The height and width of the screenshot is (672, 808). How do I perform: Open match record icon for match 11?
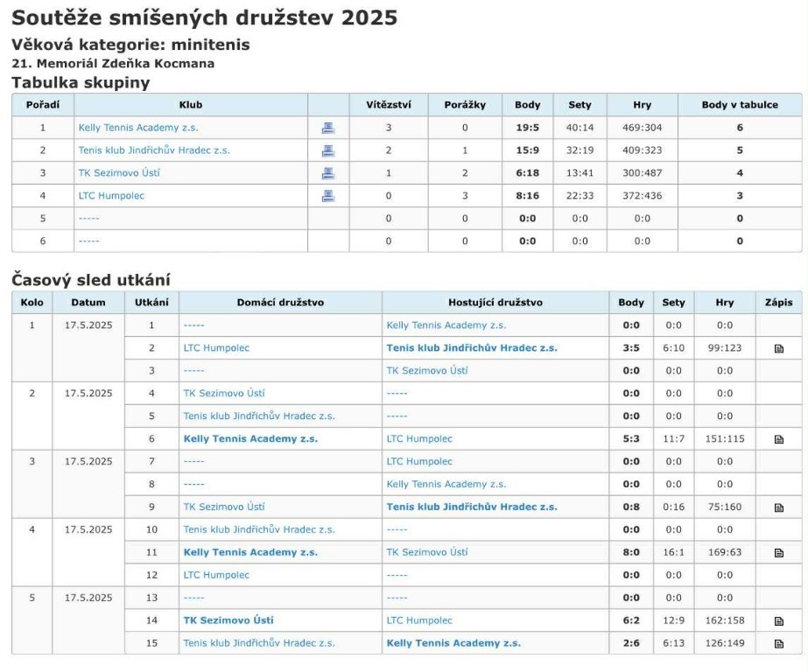778,552
